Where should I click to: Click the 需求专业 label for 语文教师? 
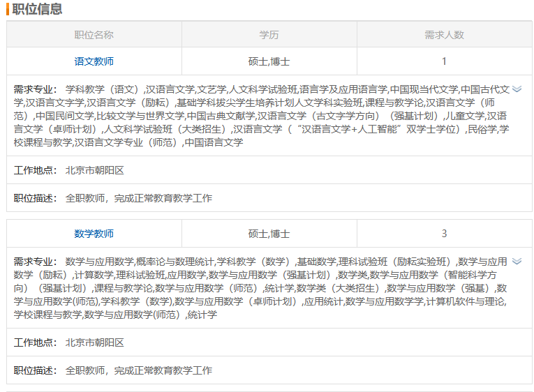(x=36, y=89)
